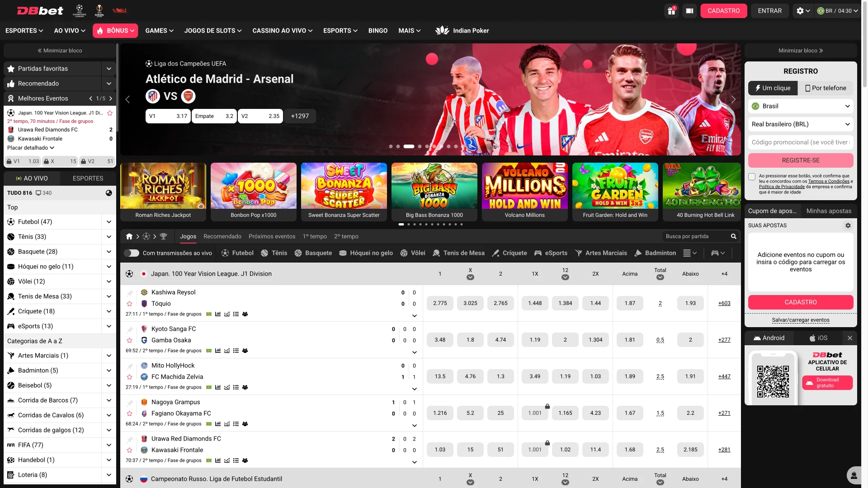Click the Código promocional input field
Screen dimensions: 868x488
[x=801, y=142]
